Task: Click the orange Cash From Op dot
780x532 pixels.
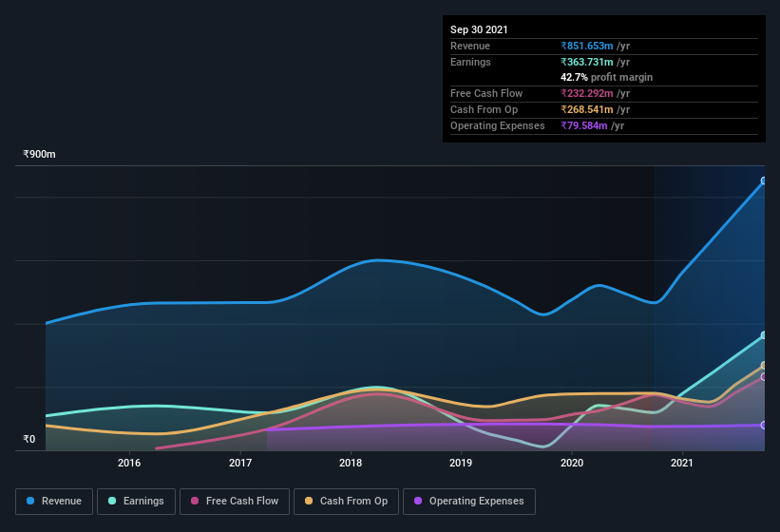Action: (309, 501)
